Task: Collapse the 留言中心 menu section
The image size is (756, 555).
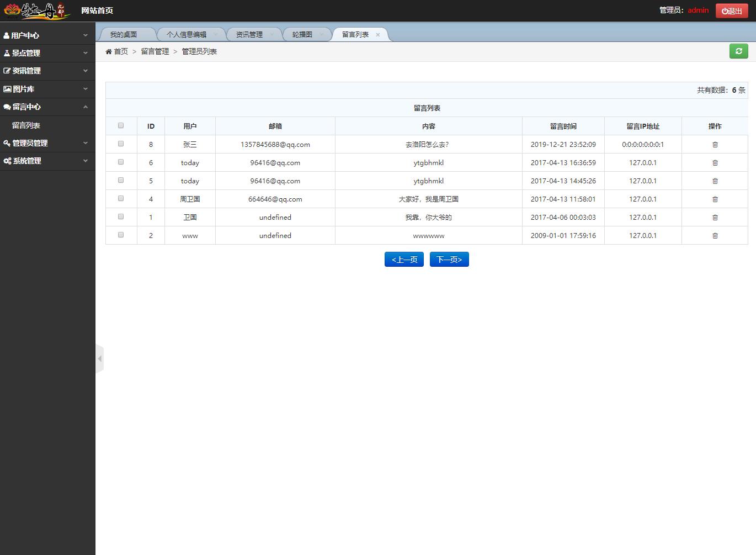Action: tap(47, 107)
